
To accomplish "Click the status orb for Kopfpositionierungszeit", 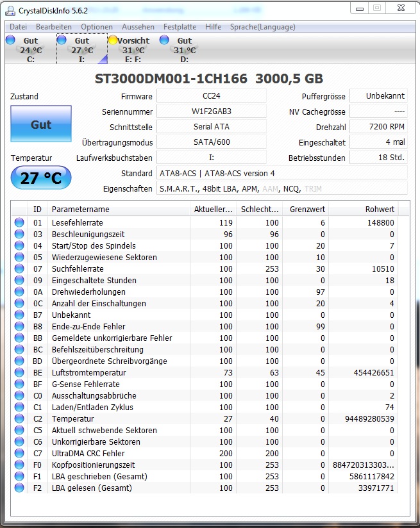I will click(19, 465).
